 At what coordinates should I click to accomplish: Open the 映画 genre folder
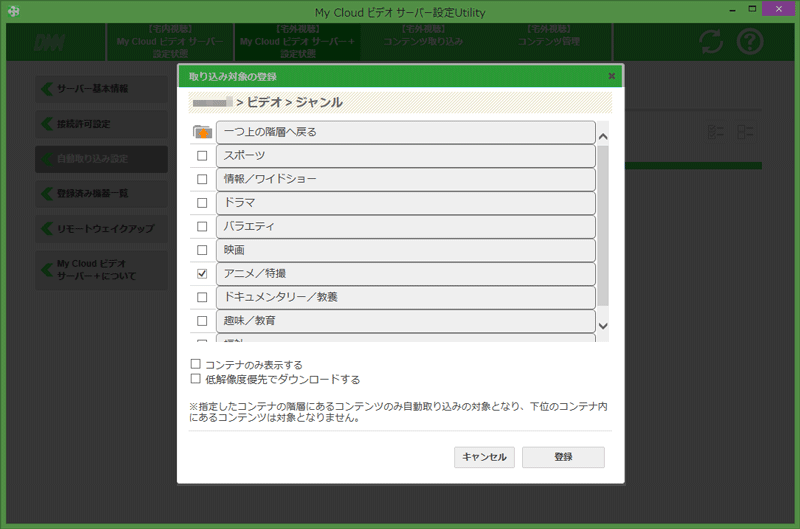click(x=406, y=250)
